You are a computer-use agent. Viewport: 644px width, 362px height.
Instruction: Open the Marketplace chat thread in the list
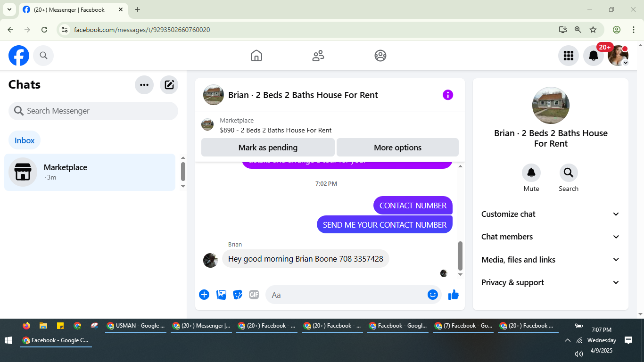[x=90, y=172]
